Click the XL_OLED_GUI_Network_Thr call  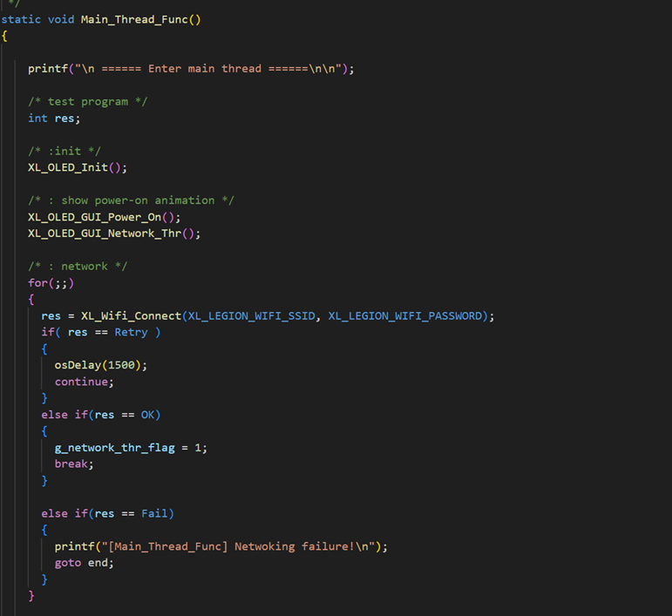coord(114,234)
